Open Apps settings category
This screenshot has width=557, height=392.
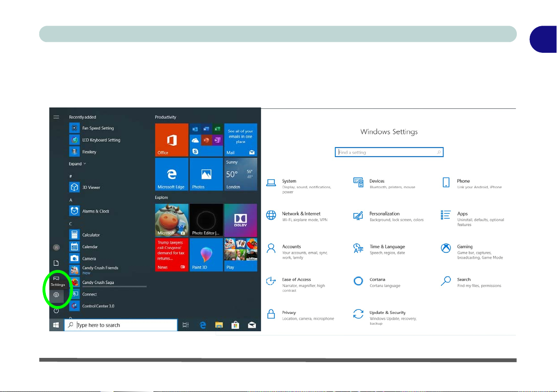coord(473,219)
